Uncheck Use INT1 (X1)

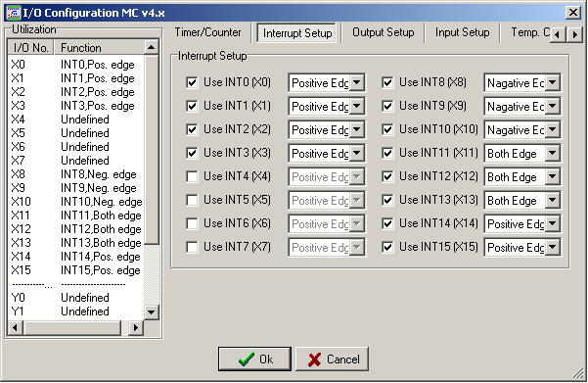click(192, 106)
